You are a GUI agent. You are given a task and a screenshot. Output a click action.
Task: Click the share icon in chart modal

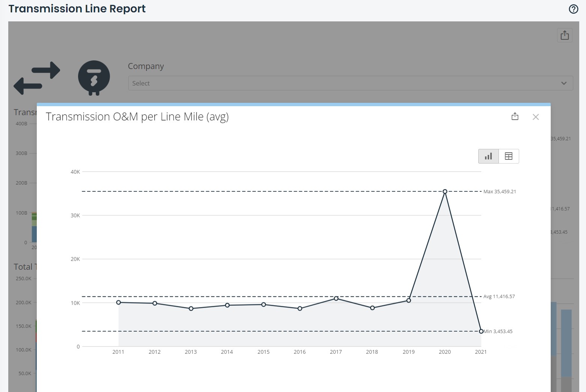point(515,117)
